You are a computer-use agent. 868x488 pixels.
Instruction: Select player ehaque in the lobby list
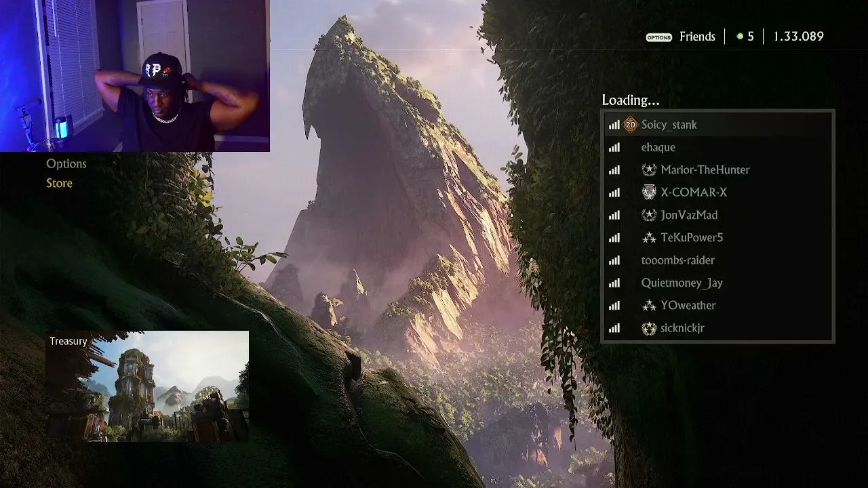coord(718,147)
